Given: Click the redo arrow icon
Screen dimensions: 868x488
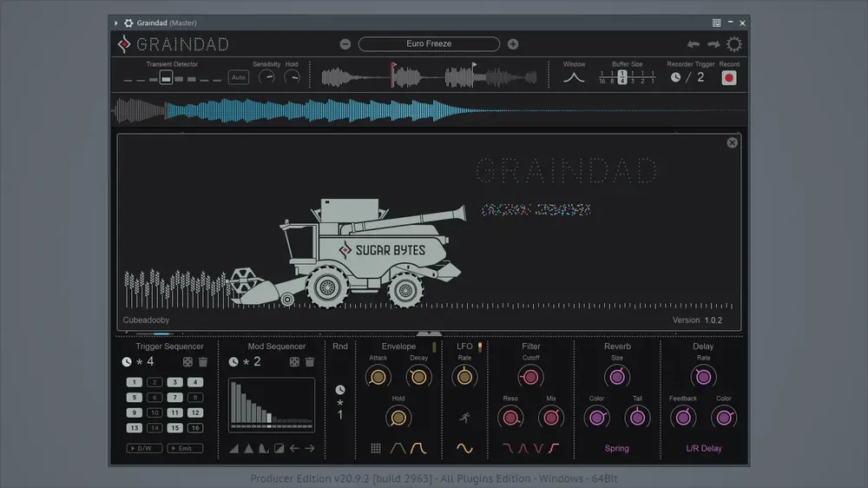Looking at the screenshot, I should pos(713,43).
